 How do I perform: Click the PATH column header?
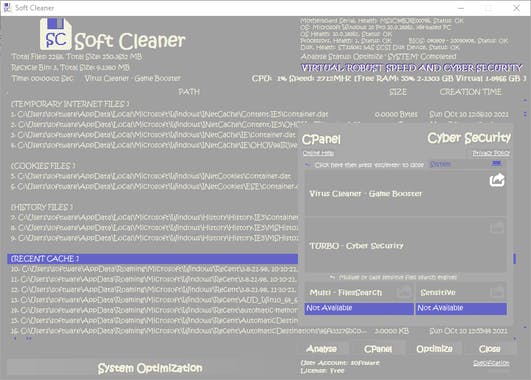click(x=189, y=92)
